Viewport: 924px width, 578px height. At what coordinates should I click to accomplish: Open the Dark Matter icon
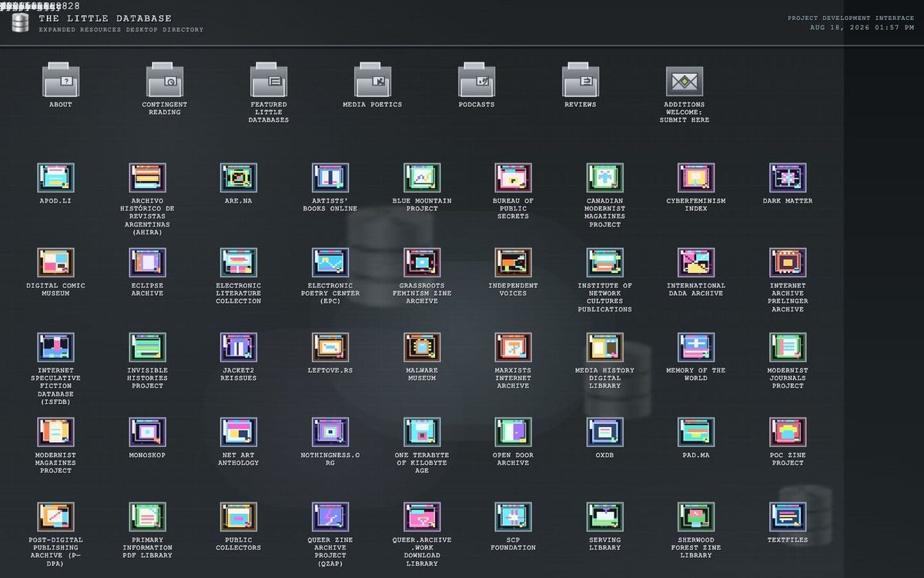pos(788,177)
